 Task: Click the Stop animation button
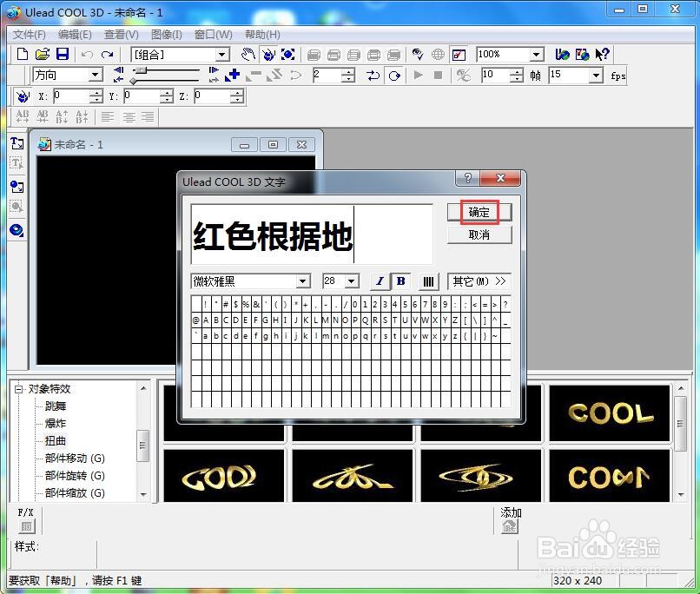tap(439, 75)
